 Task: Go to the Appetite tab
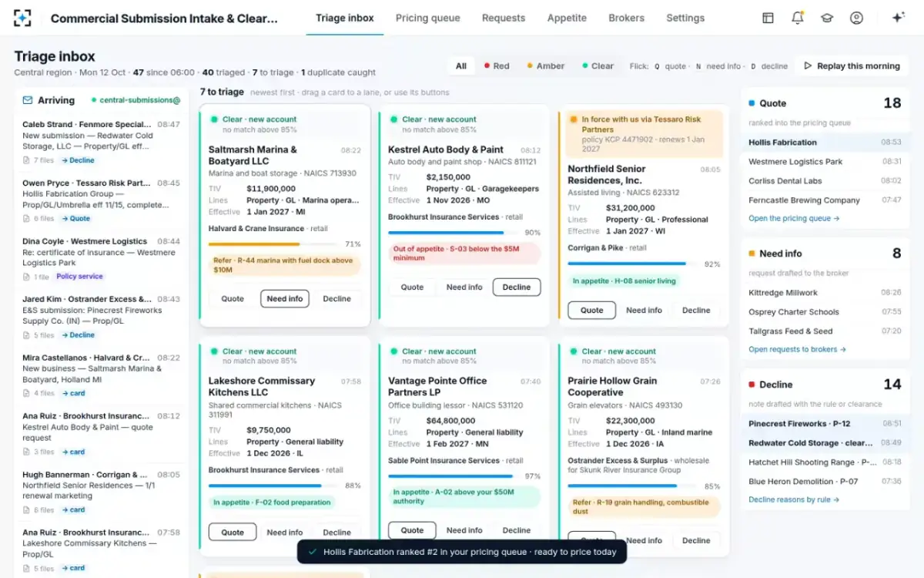pos(567,18)
